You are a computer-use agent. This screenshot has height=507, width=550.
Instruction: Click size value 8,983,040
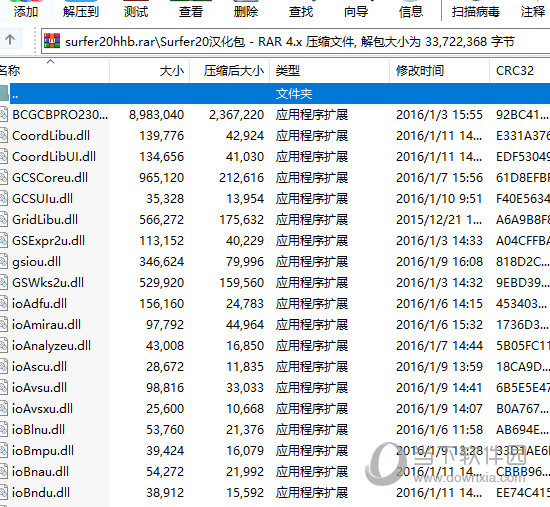point(156,115)
